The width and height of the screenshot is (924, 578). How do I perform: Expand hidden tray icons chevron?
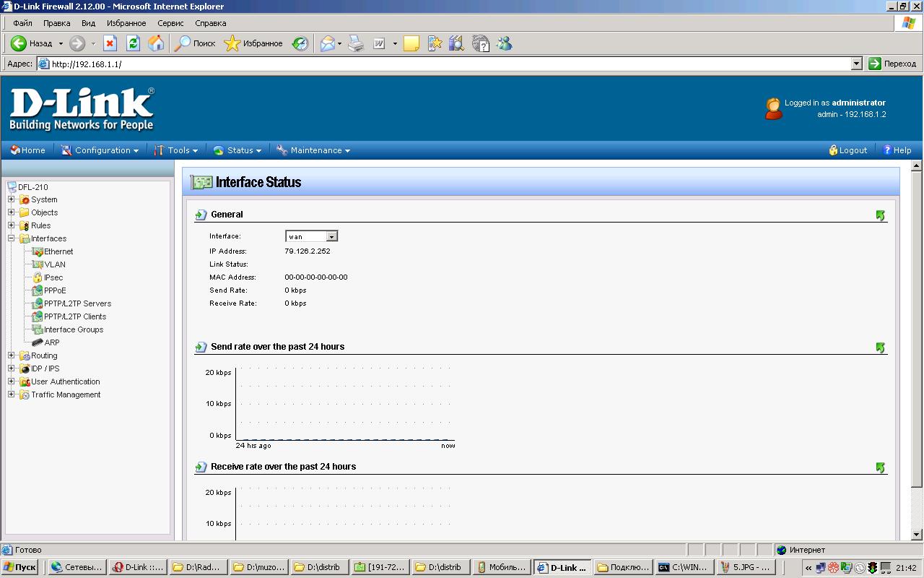click(808, 568)
